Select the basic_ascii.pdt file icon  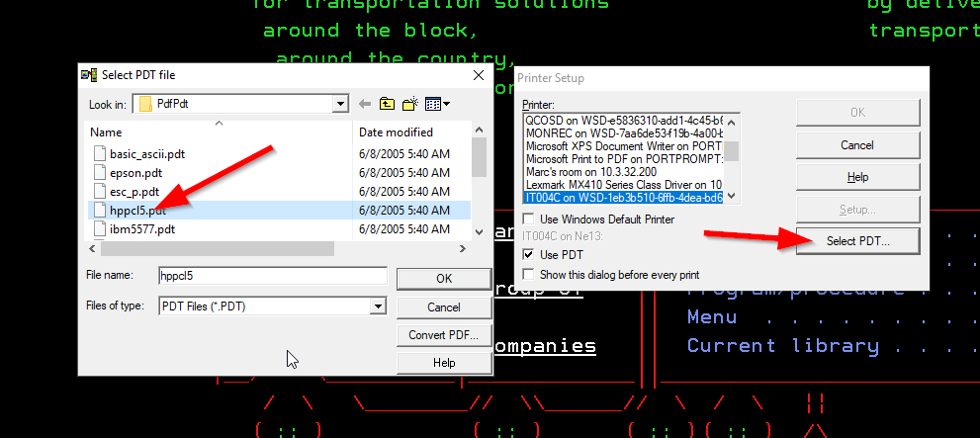(x=99, y=153)
